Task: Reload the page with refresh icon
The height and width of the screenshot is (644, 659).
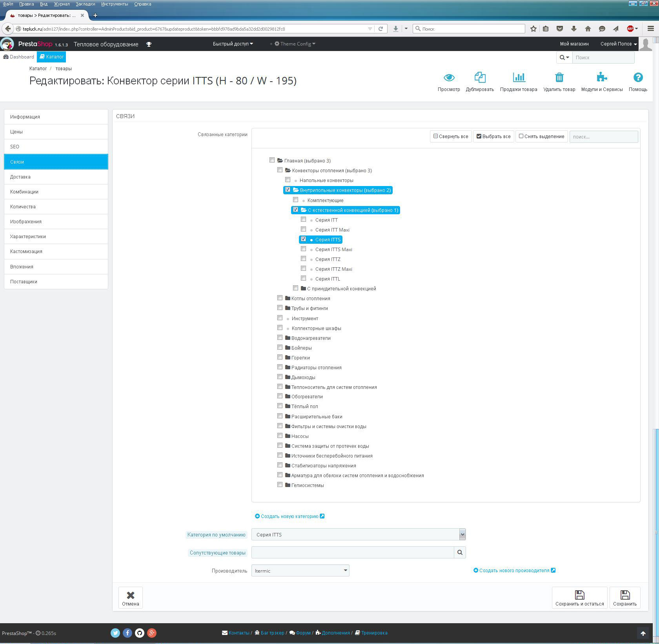Action: 380,29
